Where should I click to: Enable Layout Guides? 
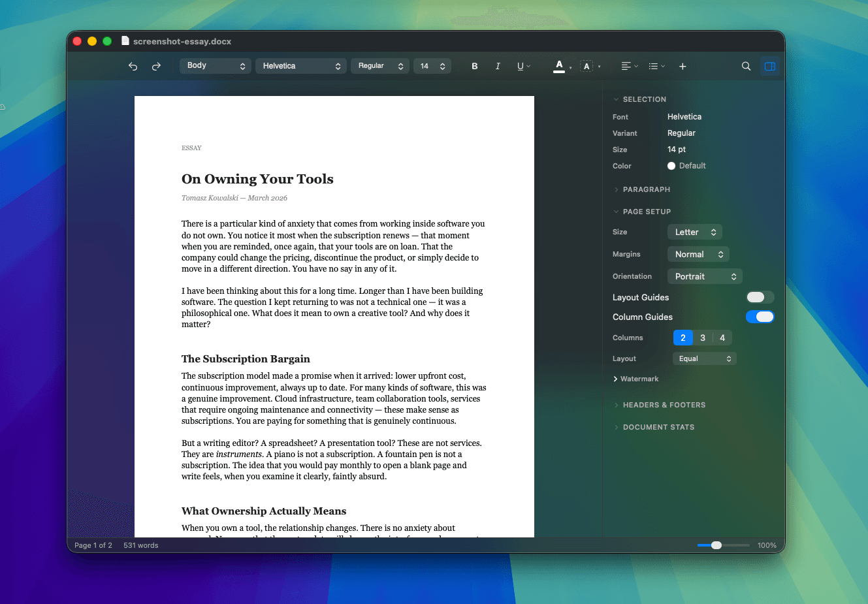tap(760, 296)
